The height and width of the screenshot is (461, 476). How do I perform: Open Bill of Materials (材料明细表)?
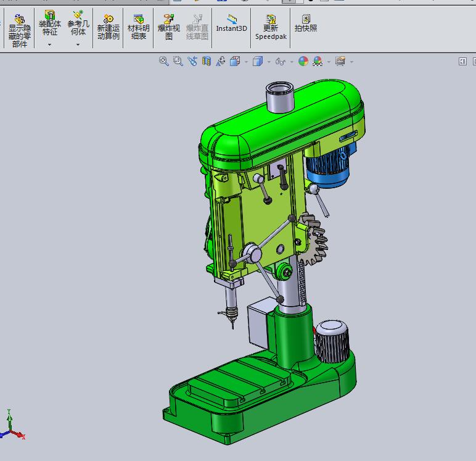point(139,27)
